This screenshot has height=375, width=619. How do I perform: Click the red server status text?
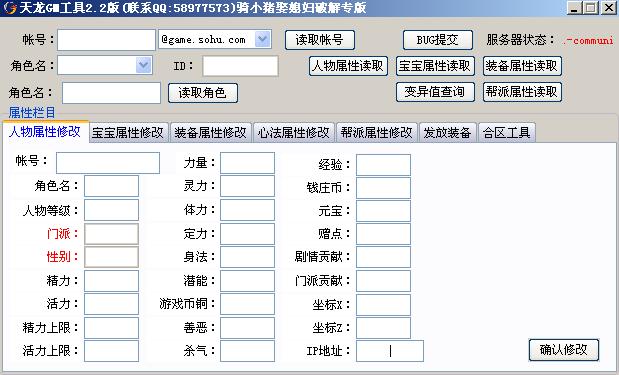[589, 40]
